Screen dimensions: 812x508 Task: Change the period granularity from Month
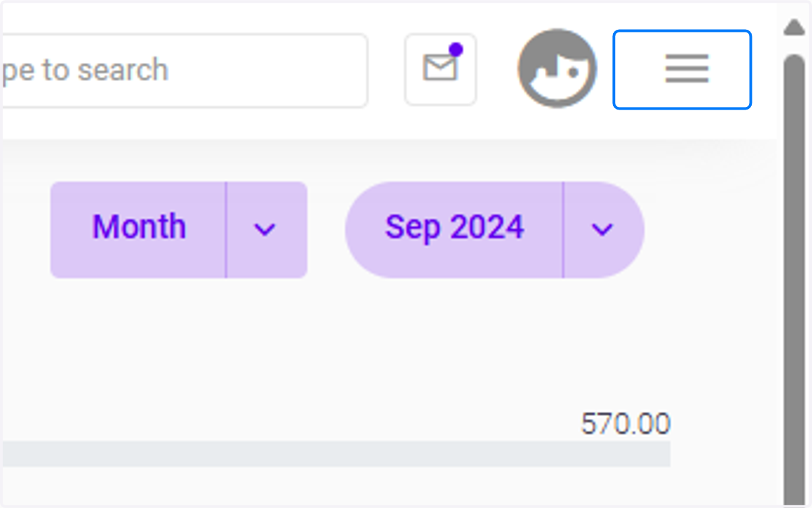[x=267, y=230]
